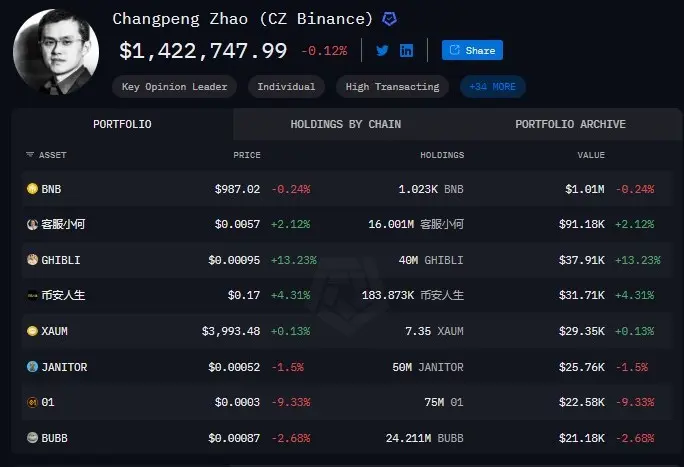Image resolution: width=684 pixels, height=467 pixels.
Task: Click the 7.35 XAUM holdings cell
Action: 434,331
